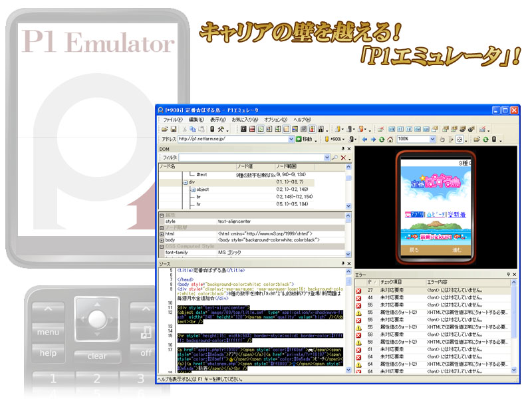Open the address bar URL dropdown
Image resolution: width=532 pixels, height=399 pixels.
tap(291, 139)
